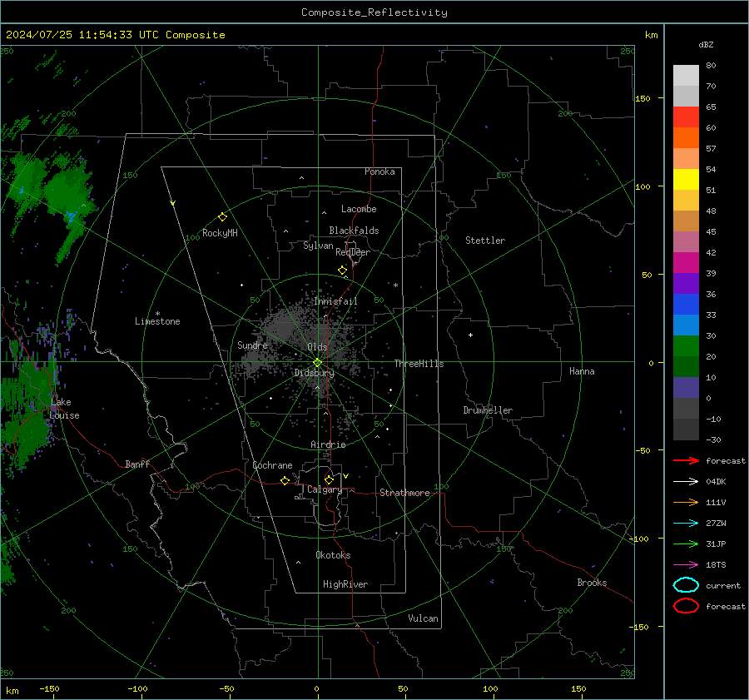Viewport: 749px width, 700px height.
Task: Click the 54 dBZ yellow color swatch
Action: [x=686, y=179]
